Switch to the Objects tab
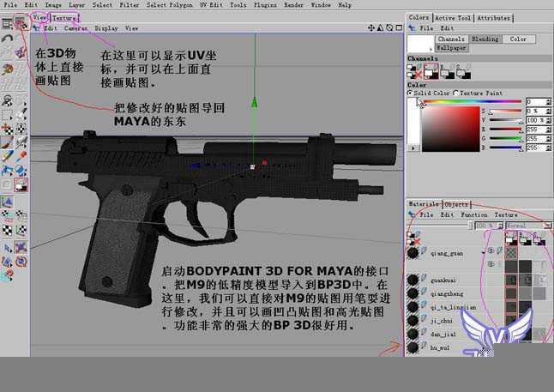Image resolution: width=554 pixels, height=392 pixels. tap(456, 204)
